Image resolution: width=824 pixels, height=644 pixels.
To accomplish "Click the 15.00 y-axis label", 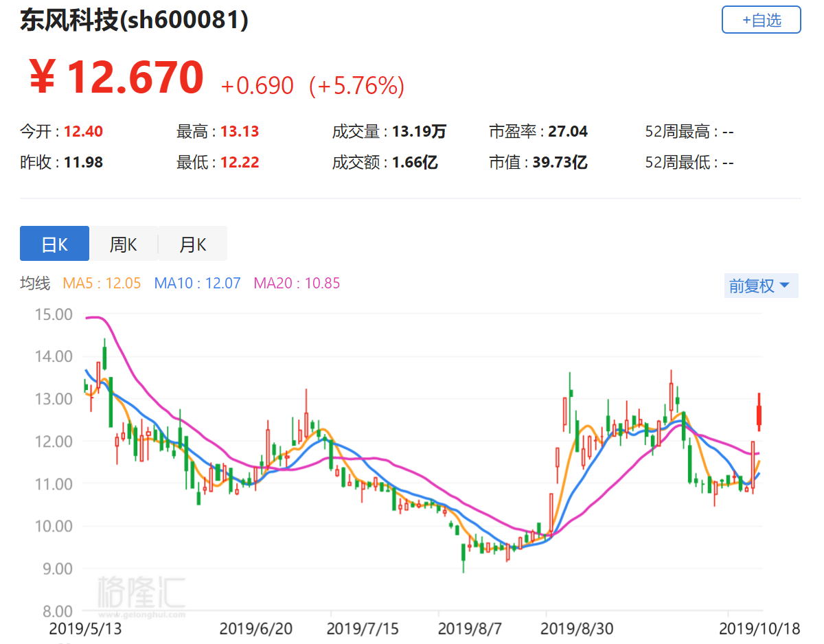I will coord(53,314).
